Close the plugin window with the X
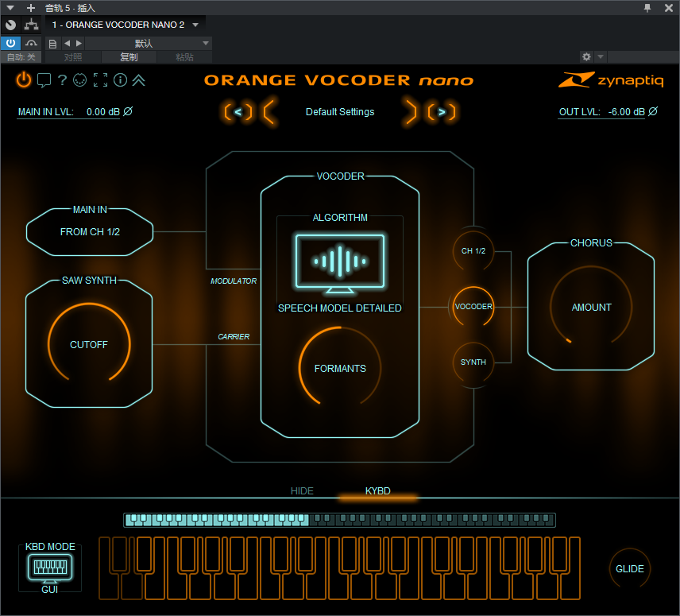Viewport: 680px width, 616px height. [669, 8]
